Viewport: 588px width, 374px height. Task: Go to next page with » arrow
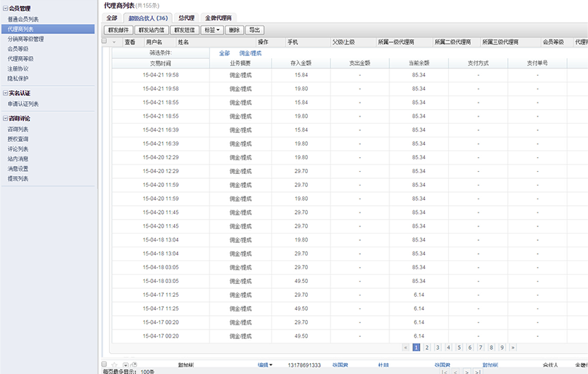pyautogui.click(x=513, y=348)
